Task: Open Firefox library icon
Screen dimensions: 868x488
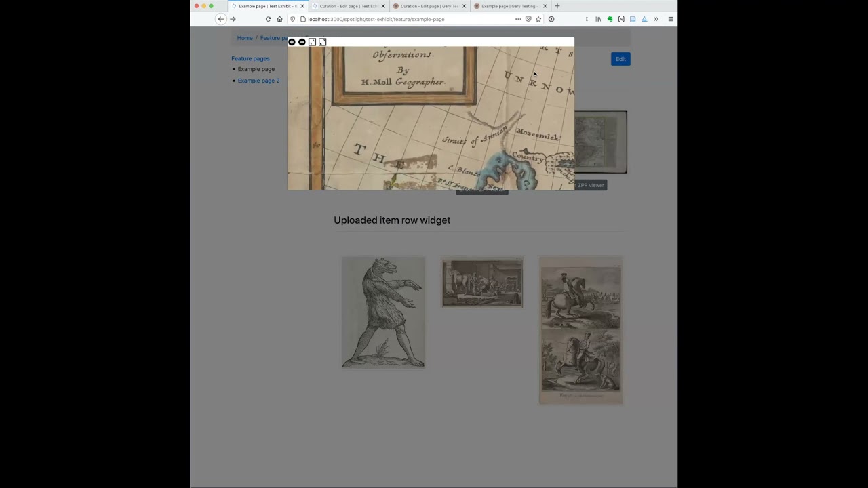Action: pyautogui.click(x=598, y=19)
